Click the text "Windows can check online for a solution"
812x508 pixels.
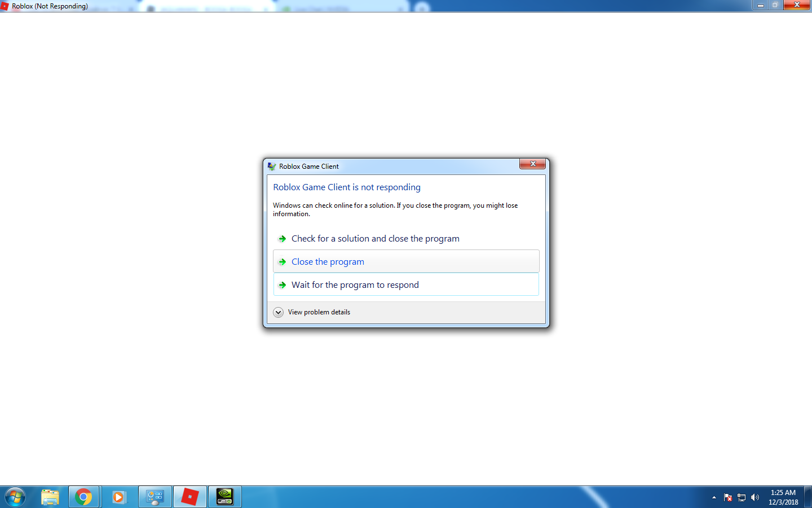pyautogui.click(x=334, y=205)
